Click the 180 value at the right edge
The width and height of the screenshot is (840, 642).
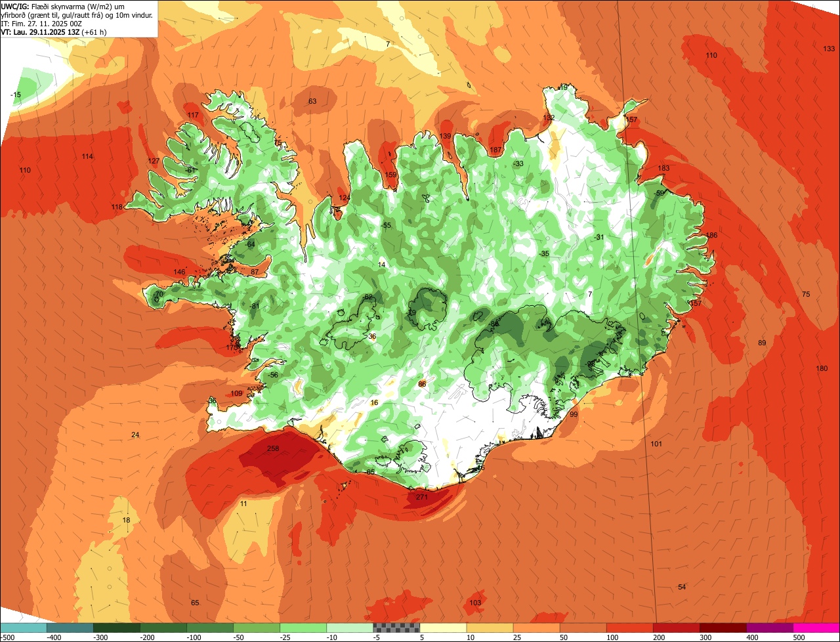pyautogui.click(x=822, y=369)
